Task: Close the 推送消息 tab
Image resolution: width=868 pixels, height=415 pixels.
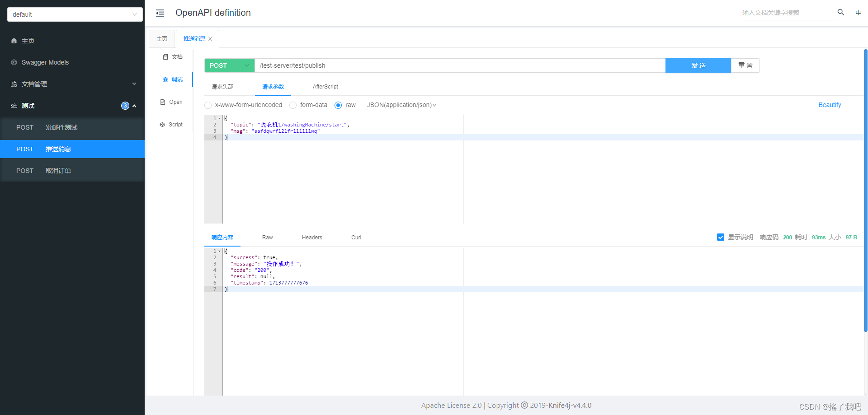Action: coord(210,39)
